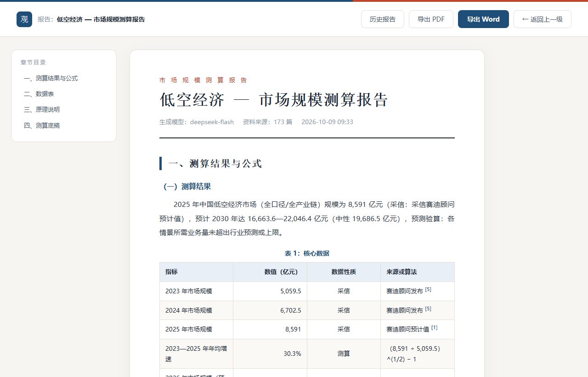
Task: Click the report title 低空经济 — 市场规模测算报告
Action: point(274,100)
